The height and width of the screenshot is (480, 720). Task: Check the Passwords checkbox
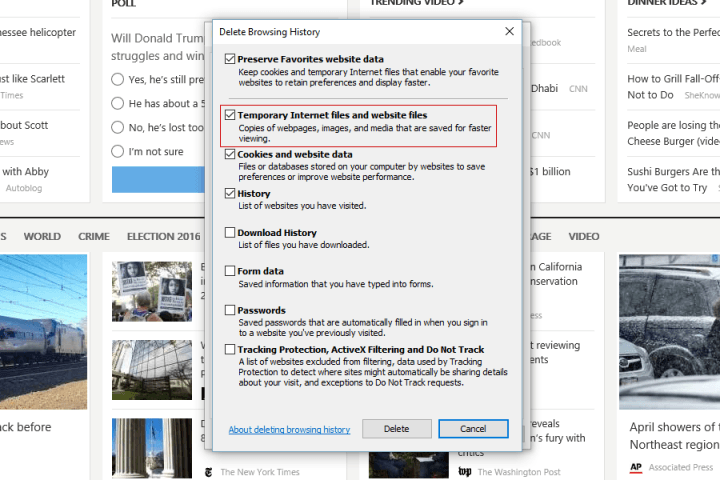pos(230,310)
